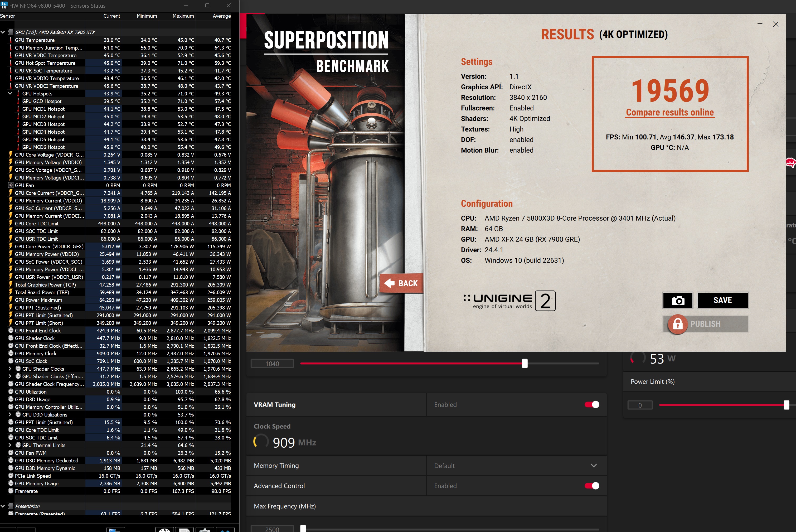Click the fan icon of the GPU Fan row
Screen dimensions: 796x532
click(11, 185)
